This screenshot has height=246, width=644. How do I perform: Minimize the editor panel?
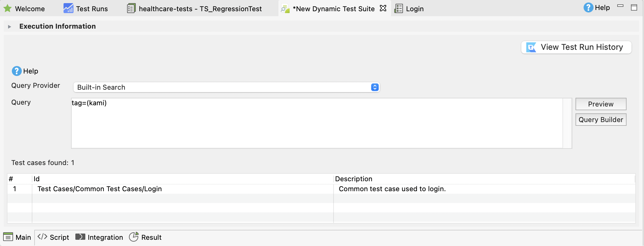(620, 6)
